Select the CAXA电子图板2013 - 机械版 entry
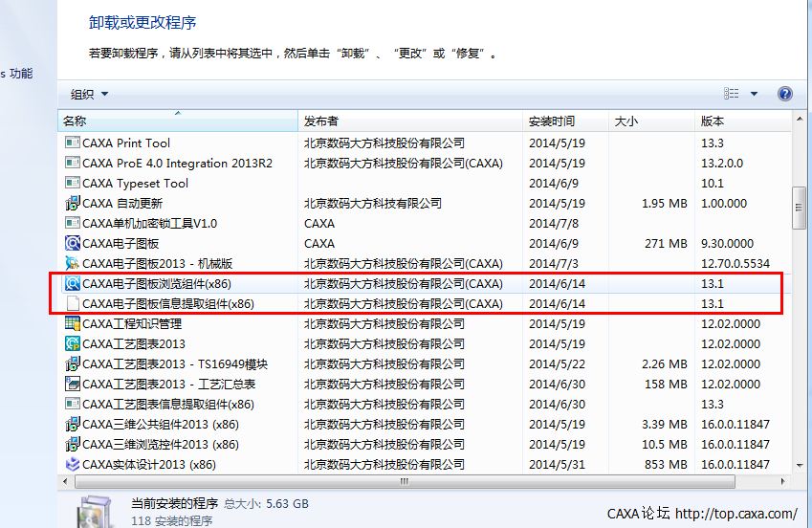This screenshot has height=528, width=812. [158, 263]
